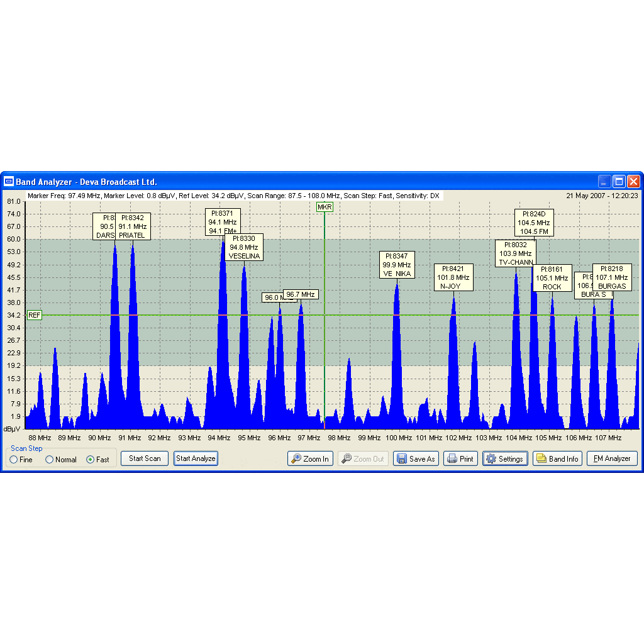This screenshot has height=644, width=644.
Task: Select the Fine scan step option
Action: 14,460
